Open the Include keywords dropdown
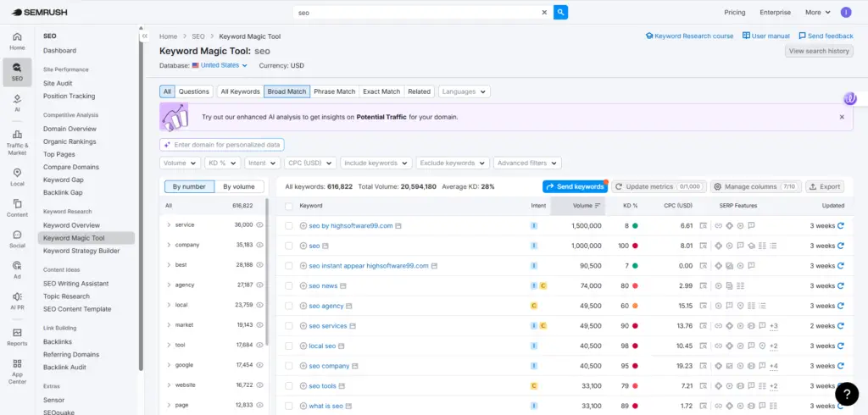Image resolution: width=868 pixels, height=415 pixels. 376,163
